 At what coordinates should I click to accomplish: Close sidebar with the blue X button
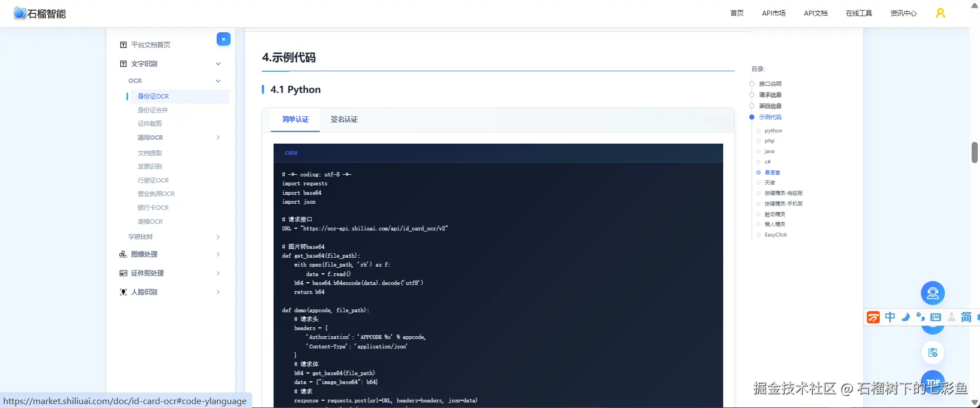coord(223,39)
